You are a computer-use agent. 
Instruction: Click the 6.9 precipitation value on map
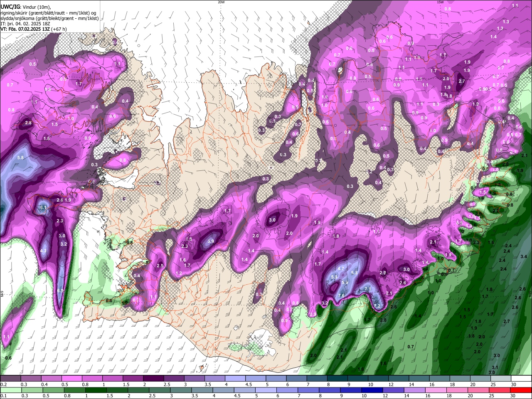(60, 291)
